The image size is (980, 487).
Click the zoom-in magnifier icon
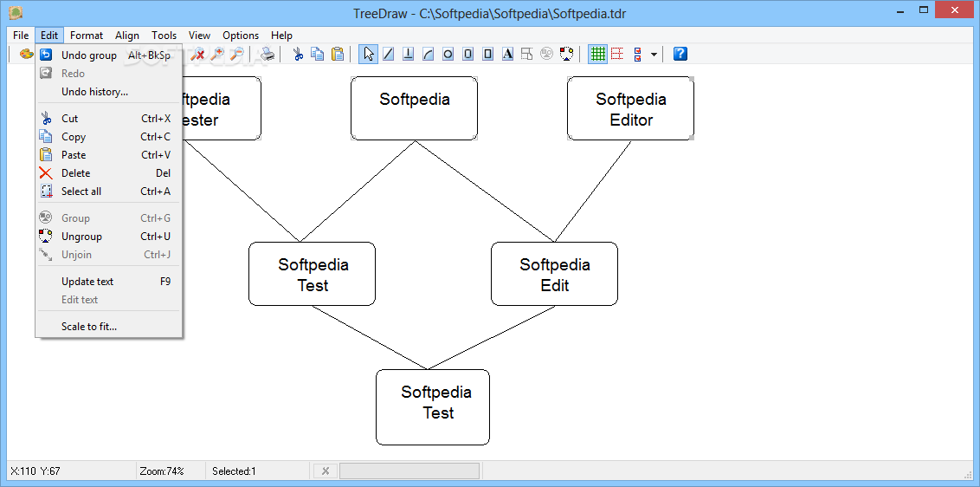click(x=217, y=55)
